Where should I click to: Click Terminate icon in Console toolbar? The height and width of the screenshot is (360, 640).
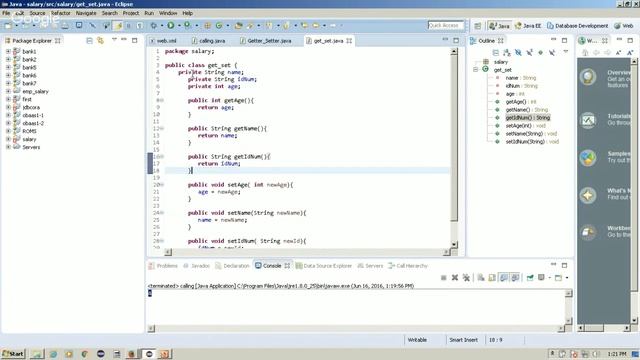[443, 278]
